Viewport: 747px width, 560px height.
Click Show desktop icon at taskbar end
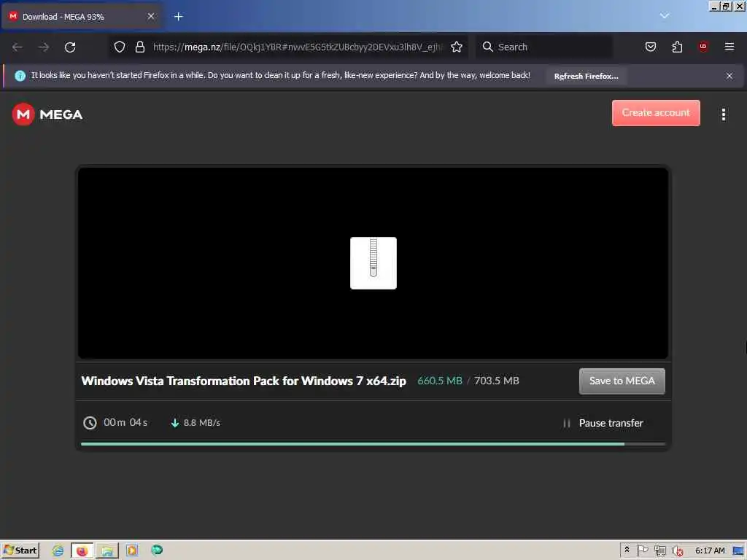click(x=739, y=551)
